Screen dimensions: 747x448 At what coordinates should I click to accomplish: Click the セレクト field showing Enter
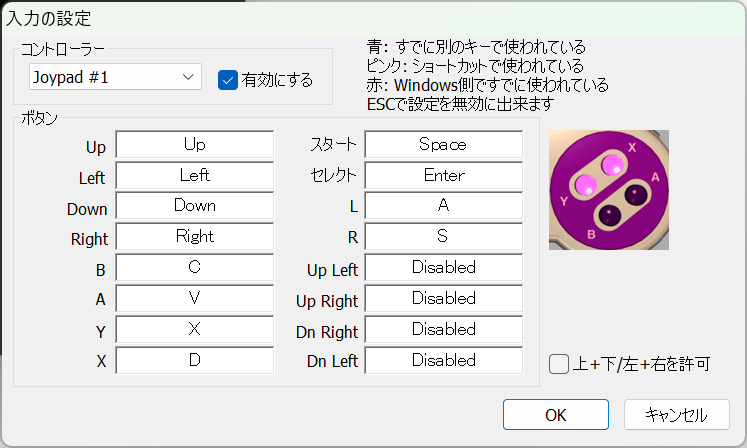pos(443,175)
